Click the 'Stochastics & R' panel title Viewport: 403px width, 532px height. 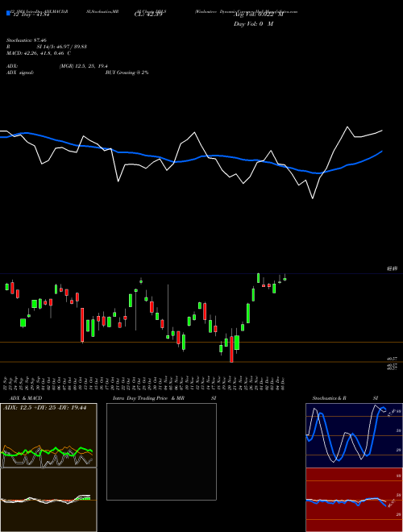point(329,398)
